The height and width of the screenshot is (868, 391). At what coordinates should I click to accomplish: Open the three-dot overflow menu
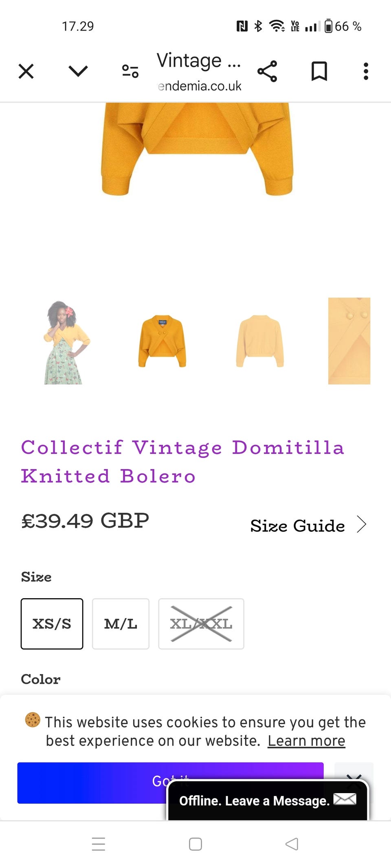pyautogui.click(x=366, y=72)
